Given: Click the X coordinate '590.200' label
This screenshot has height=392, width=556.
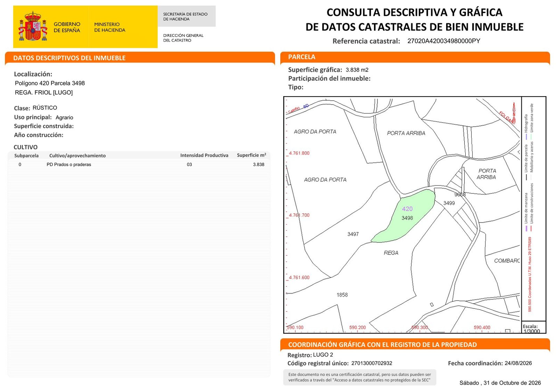Looking at the screenshot, I should coord(358,327).
